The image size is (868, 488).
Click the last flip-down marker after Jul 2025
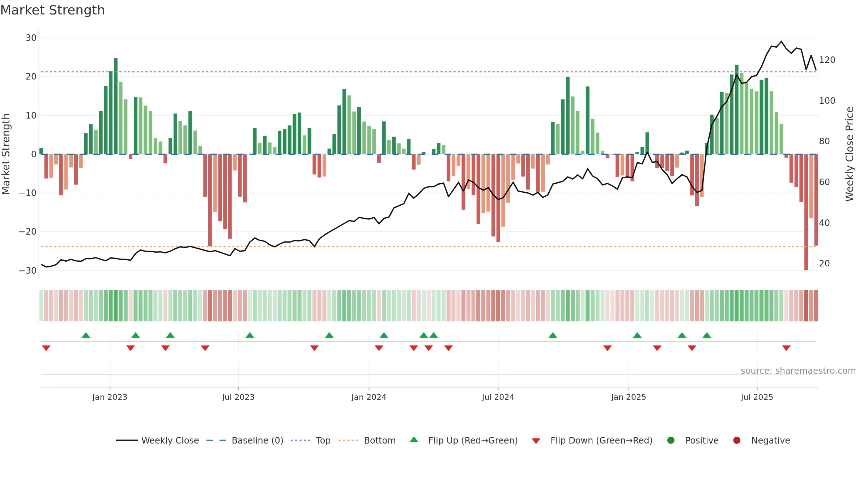tap(786, 348)
